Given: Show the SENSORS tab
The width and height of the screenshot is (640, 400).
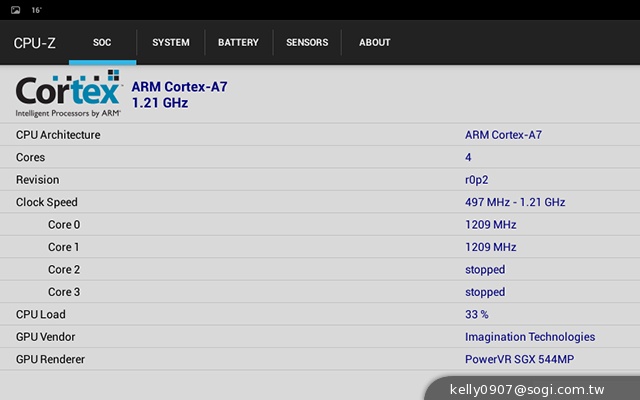Looking at the screenshot, I should (x=306, y=43).
